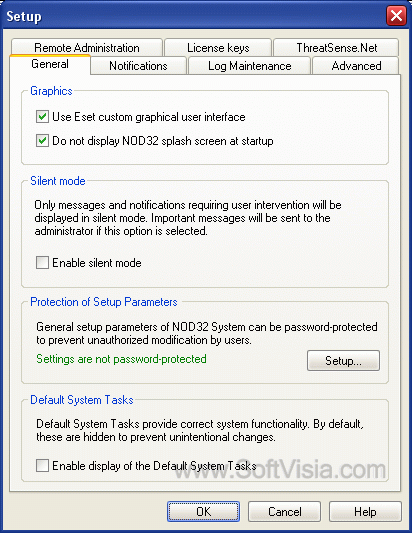Go to the Notifications tab
Screen dimensions: 412x533
(x=138, y=66)
